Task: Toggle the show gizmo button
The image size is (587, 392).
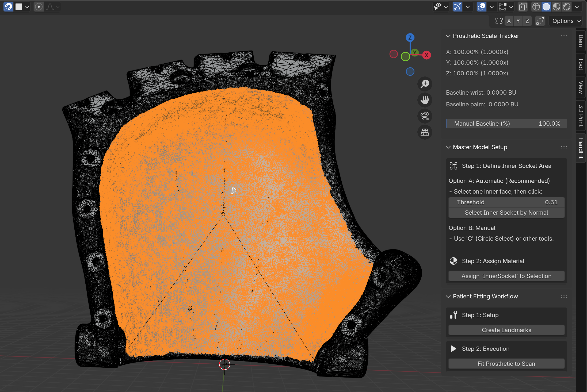Action: click(x=457, y=7)
